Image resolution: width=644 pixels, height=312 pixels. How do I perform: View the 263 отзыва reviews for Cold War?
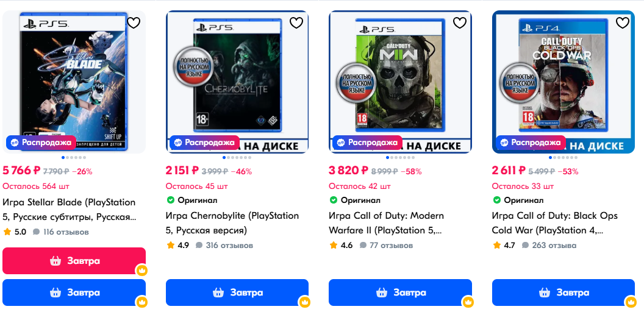549,246
